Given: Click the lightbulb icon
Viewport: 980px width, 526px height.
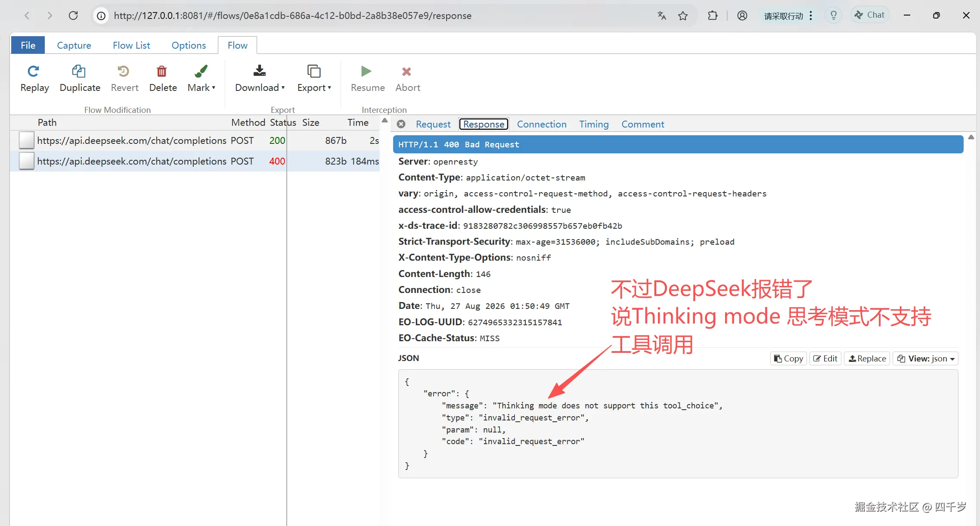Looking at the screenshot, I should [x=834, y=16].
